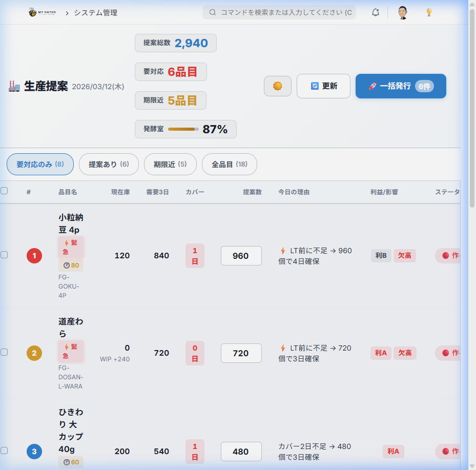Click the lightbulb tips icon
Screen dimensions: 476x470
click(x=429, y=12)
